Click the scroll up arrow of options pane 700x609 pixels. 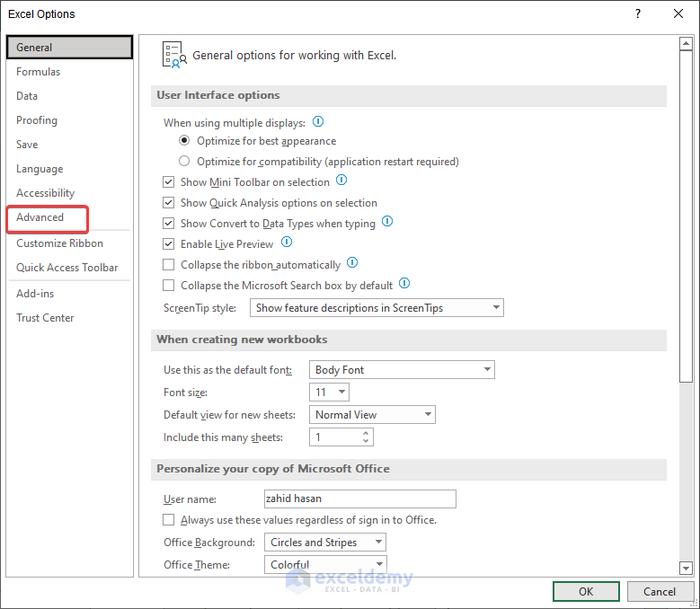[686, 44]
